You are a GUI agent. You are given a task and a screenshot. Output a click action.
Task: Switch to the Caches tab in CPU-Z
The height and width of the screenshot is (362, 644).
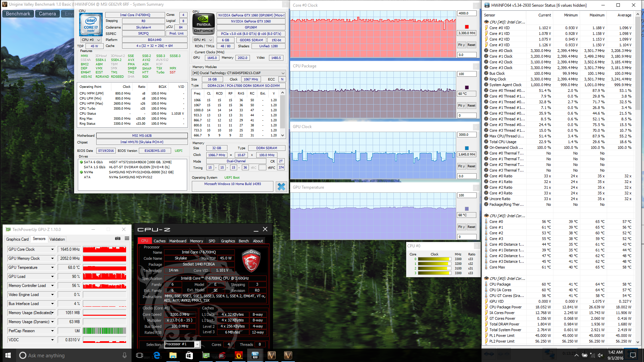[159, 241]
